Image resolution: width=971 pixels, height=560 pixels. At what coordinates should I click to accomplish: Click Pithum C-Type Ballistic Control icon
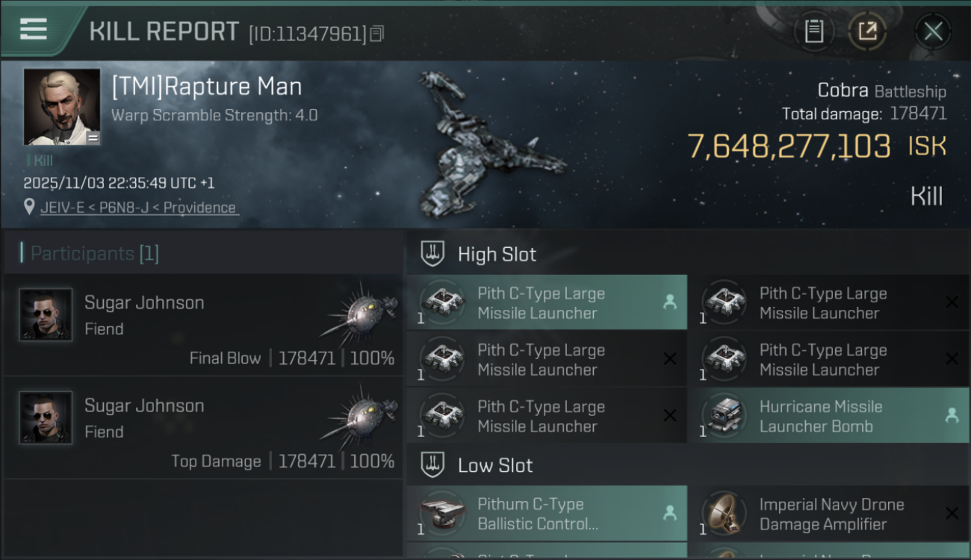(442, 514)
